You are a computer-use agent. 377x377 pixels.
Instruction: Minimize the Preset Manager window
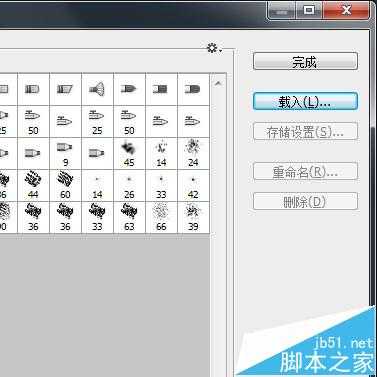pos(282,10)
